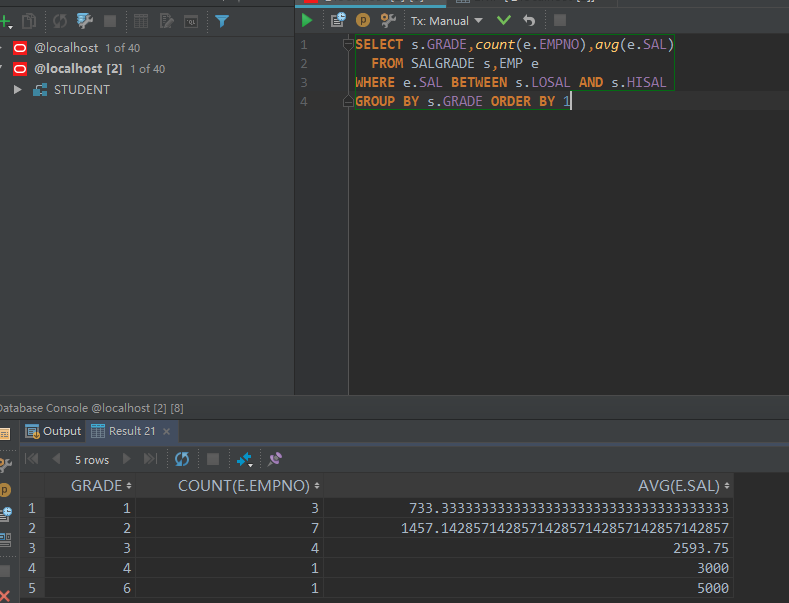Image resolution: width=789 pixels, height=603 pixels.
Task: Click the browse query history icon
Action: tap(338, 20)
